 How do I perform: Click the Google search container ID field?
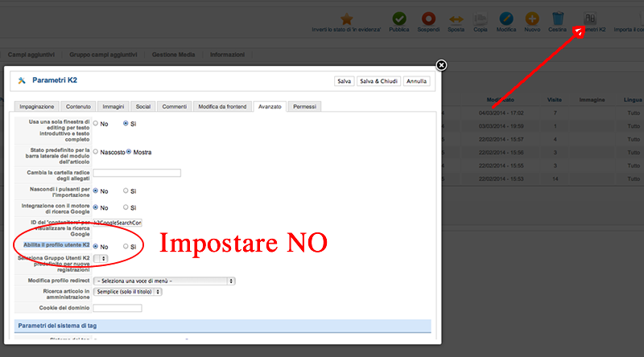pyautogui.click(x=118, y=223)
